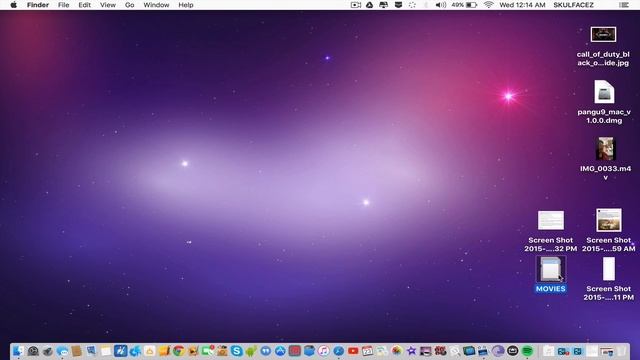The height and width of the screenshot is (360, 640).
Task: Open the Edit menu
Action: pos(84,5)
